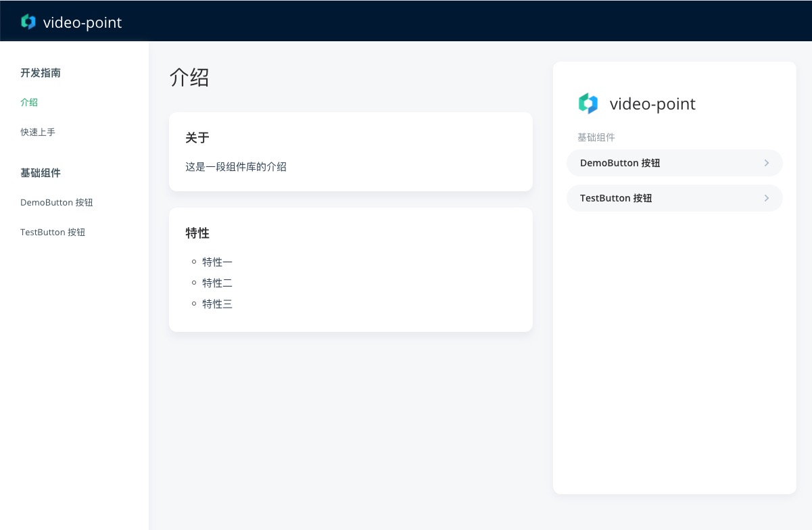Viewport: 812px width, 530px height.
Task: Click the 开发指南 sidebar group title
Action: pyautogui.click(x=41, y=72)
